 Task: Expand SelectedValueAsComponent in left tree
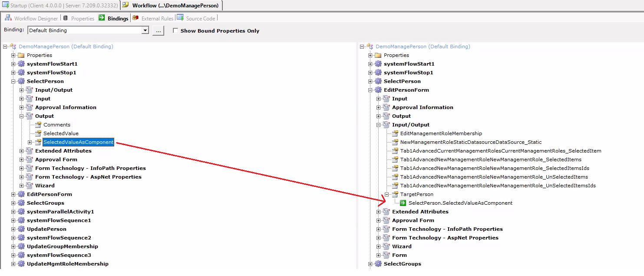30,142
